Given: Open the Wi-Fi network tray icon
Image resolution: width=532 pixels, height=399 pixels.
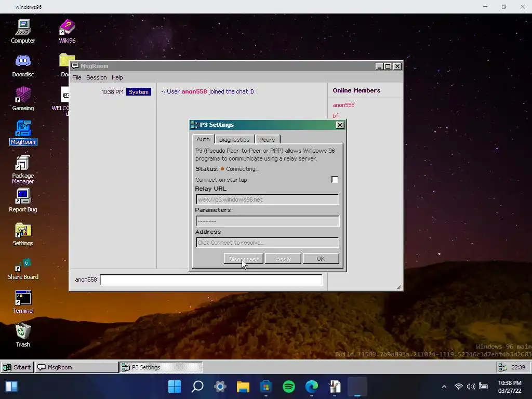Looking at the screenshot, I should [x=458, y=387].
